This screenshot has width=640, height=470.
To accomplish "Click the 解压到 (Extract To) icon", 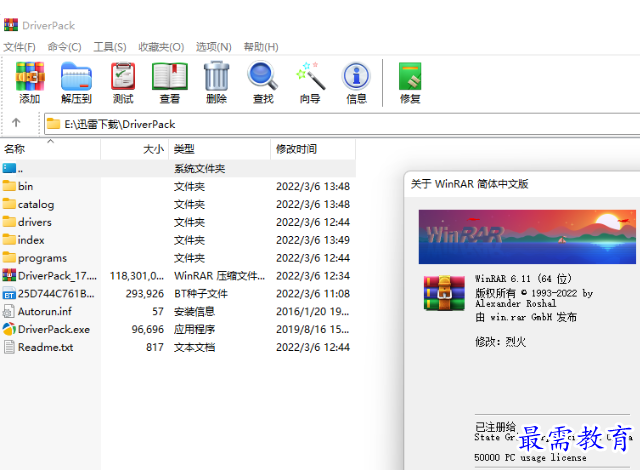I will [x=76, y=77].
